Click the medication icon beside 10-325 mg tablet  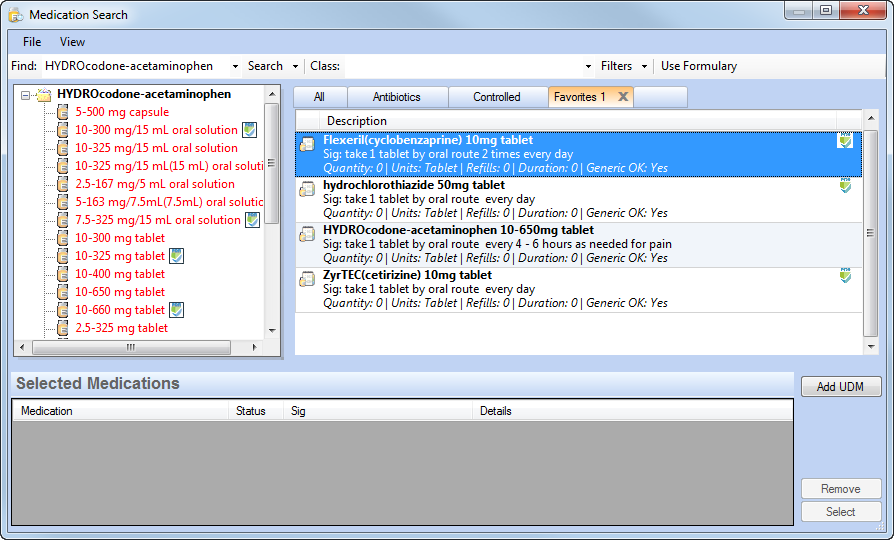[63, 256]
